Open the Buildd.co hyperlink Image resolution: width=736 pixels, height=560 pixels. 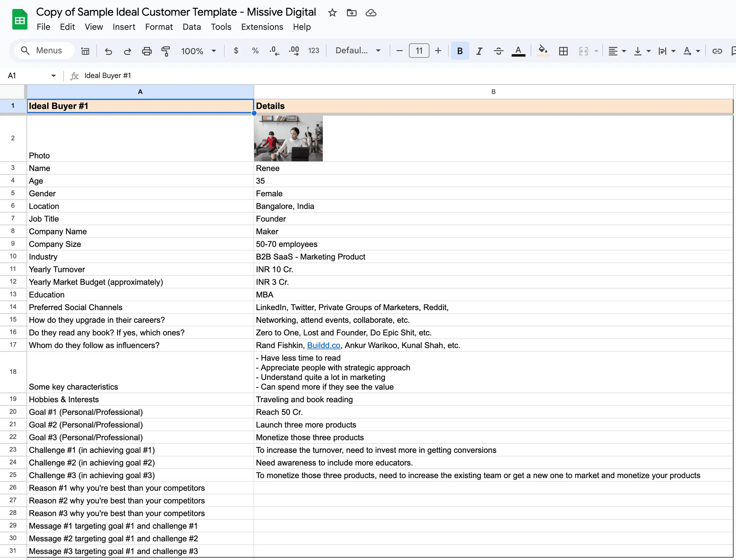(323, 345)
